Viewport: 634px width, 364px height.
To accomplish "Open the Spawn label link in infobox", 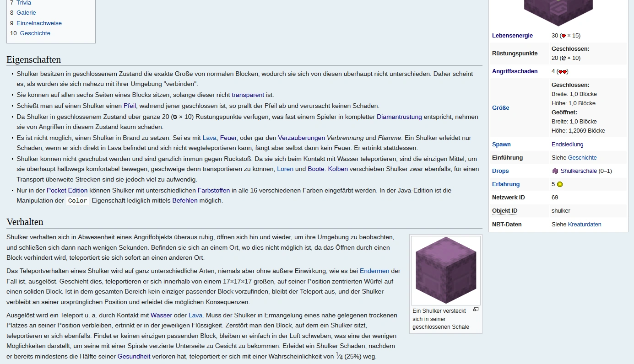I will pyautogui.click(x=501, y=145).
